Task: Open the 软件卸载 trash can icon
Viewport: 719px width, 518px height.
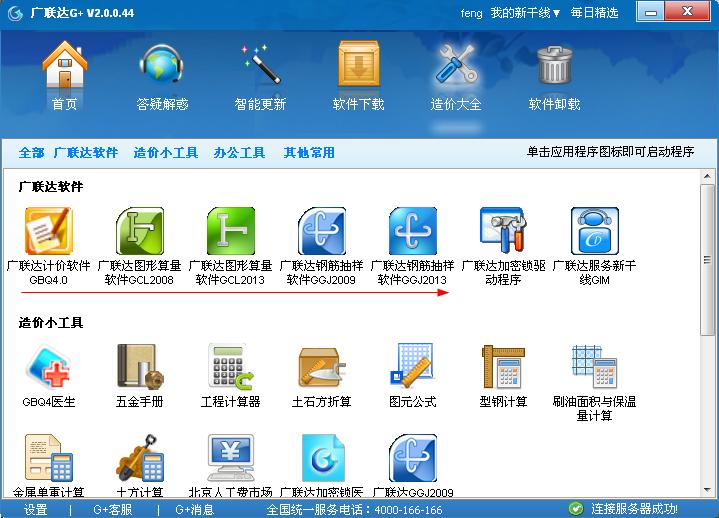Action: tap(554, 65)
